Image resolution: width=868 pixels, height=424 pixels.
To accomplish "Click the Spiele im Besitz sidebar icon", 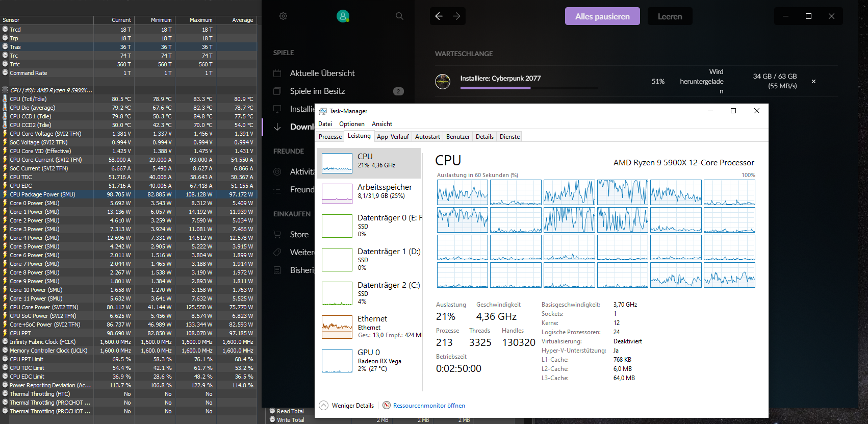I will pos(277,91).
